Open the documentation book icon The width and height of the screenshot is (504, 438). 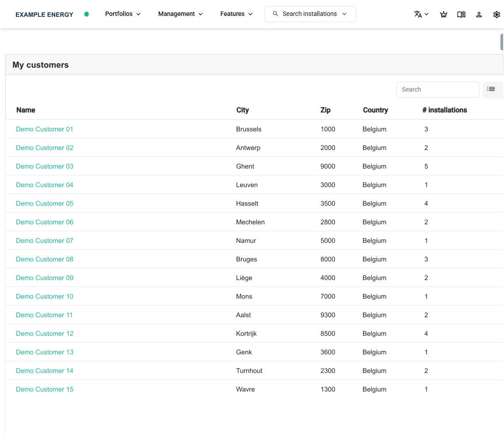click(461, 15)
